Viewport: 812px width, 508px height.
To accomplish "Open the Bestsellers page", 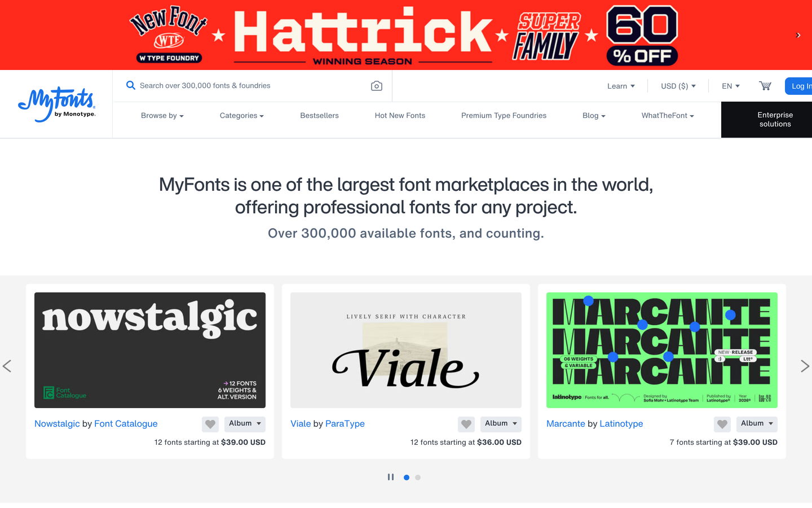I will (319, 116).
